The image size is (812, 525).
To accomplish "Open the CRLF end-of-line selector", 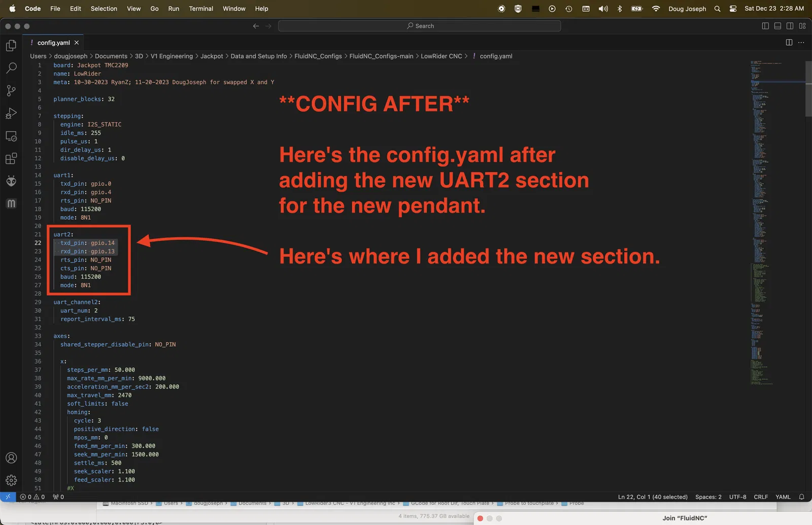I will point(761,497).
